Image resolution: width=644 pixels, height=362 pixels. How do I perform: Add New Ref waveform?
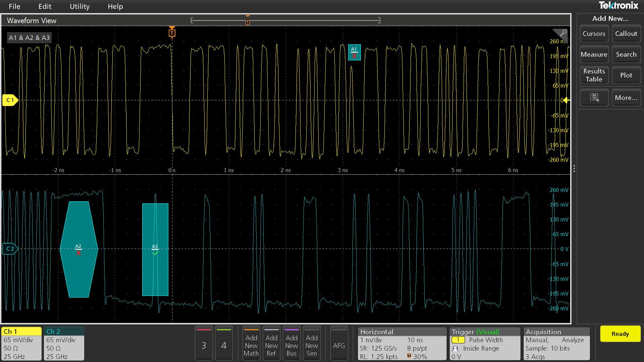[x=271, y=344]
